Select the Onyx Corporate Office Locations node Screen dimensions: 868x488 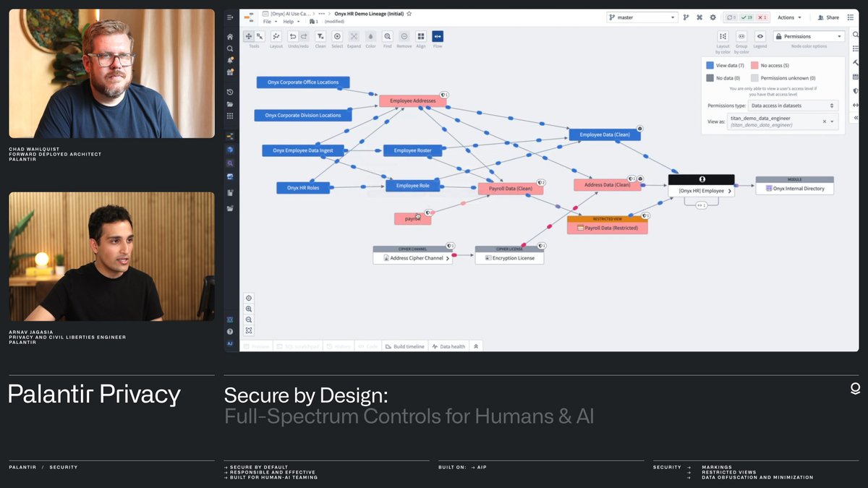(x=303, y=82)
